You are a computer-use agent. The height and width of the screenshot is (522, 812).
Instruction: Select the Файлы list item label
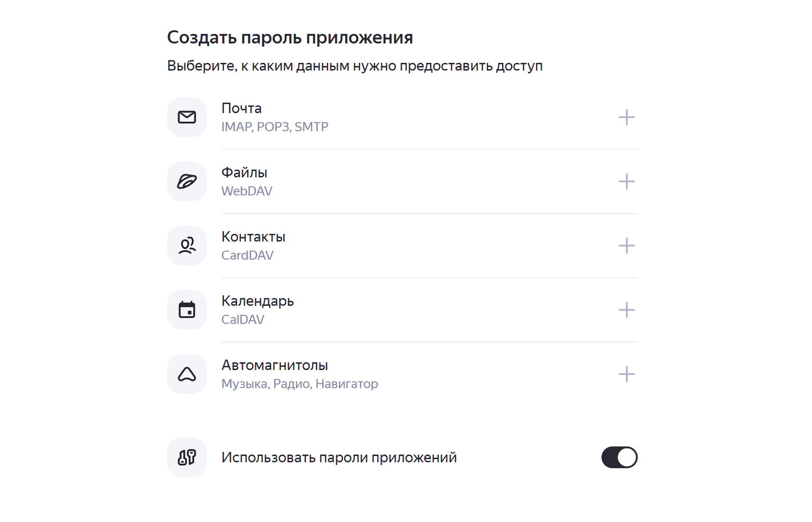point(244,173)
